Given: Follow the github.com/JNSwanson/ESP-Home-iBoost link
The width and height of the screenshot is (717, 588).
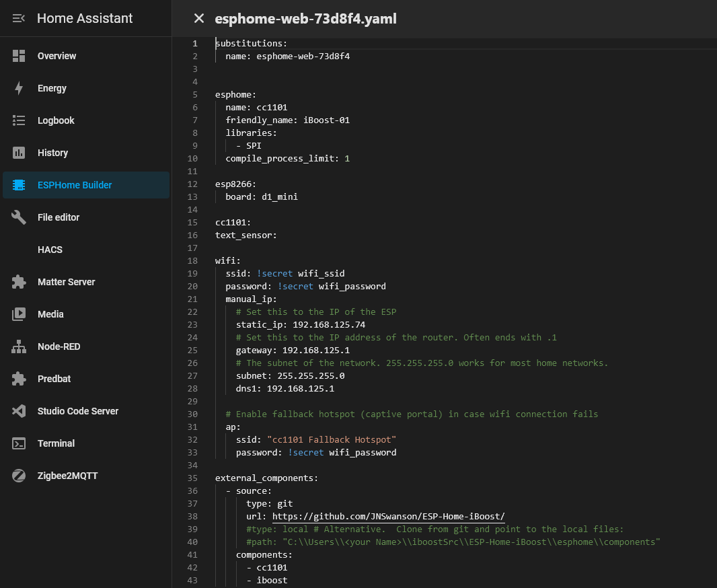Looking at the screenshot, I should point(389,516).
